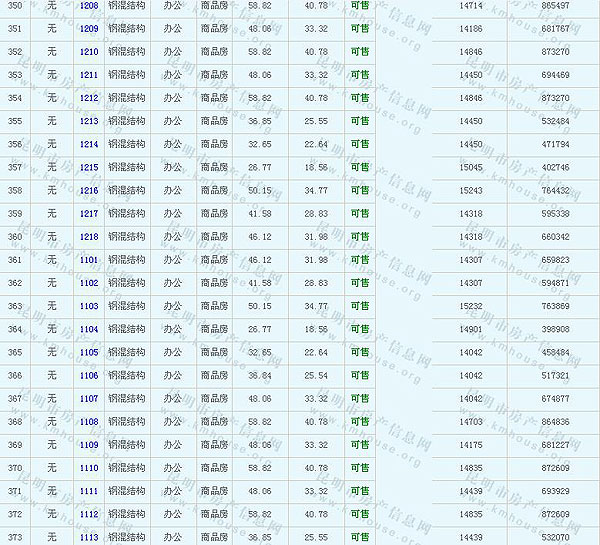Select room 1103 link
Image resolution: width=600 pixels, height=545 pixels.
tap(89, 306)
